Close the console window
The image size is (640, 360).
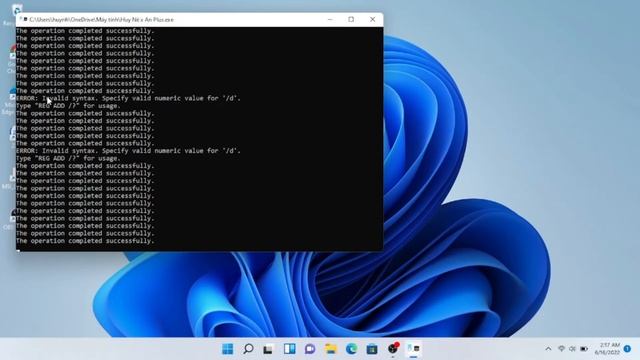pos(372,19)
